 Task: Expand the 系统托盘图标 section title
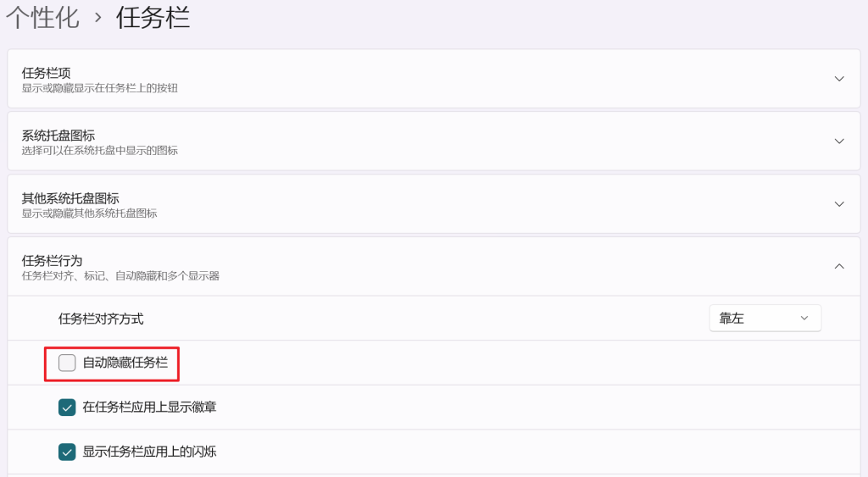(58, 136)
